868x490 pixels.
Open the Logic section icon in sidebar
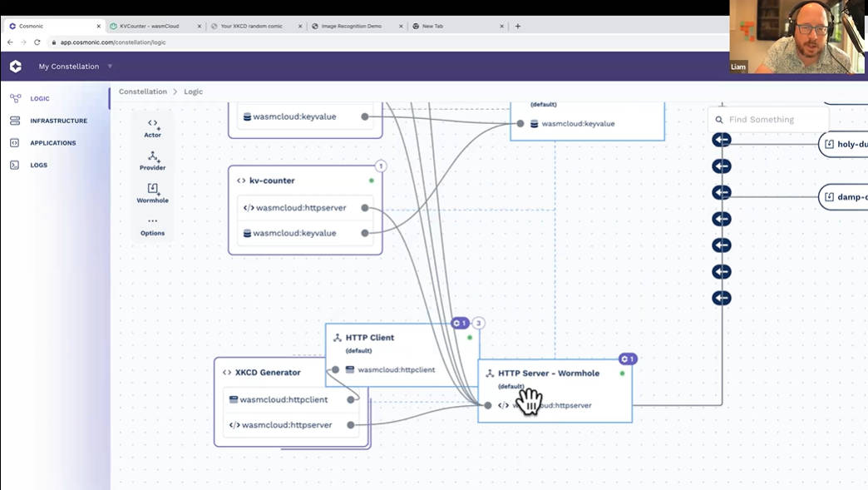coord(15,98)
